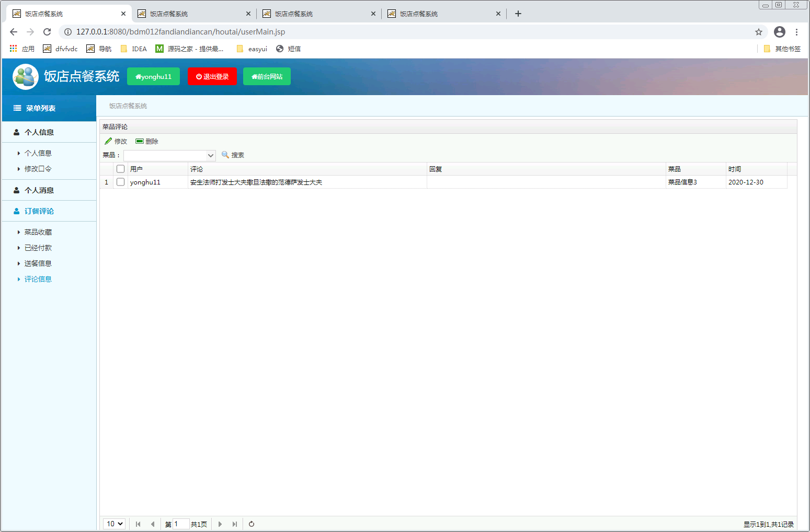
Task: Click the browser forward arrow
Action: pyautogui.click(x=30, y=32)
